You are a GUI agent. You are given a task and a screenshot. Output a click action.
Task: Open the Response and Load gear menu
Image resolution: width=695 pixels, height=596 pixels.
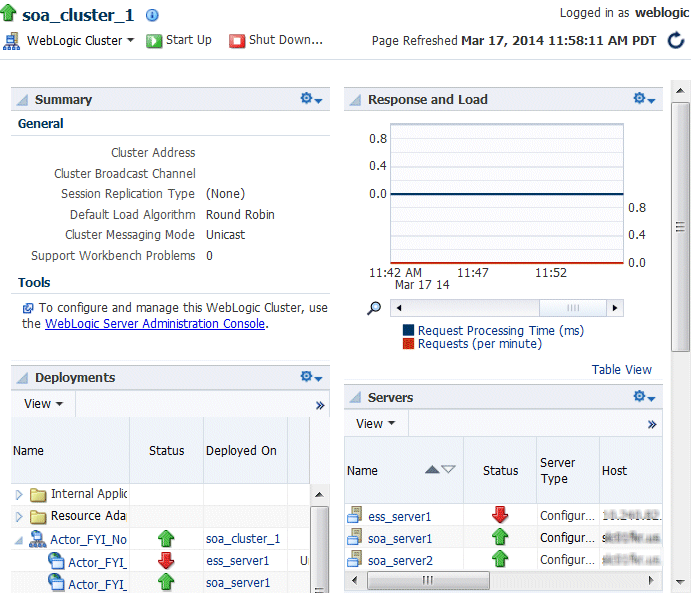point(644,98)
